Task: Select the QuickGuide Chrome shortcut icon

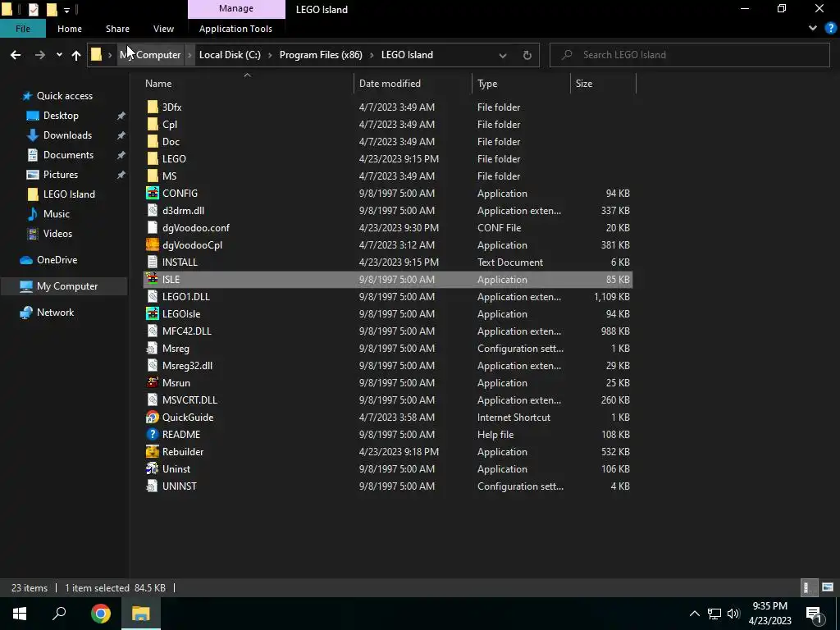Action: click(153, 418)
